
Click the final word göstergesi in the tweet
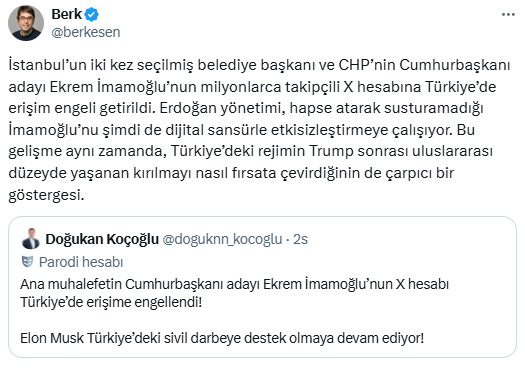click(46, 195)
